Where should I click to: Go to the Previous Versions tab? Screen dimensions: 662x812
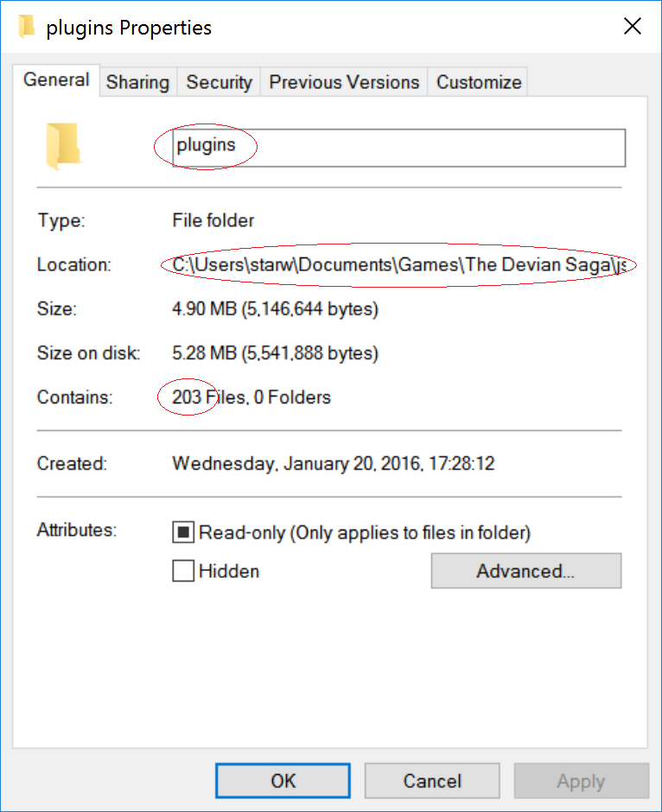344,82
